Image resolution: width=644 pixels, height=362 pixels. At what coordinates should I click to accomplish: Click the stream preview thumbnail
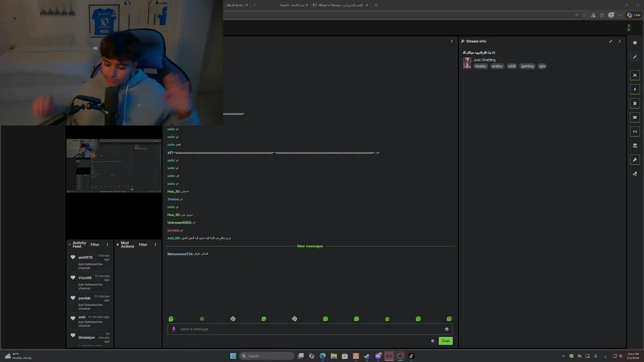point(114,165)
